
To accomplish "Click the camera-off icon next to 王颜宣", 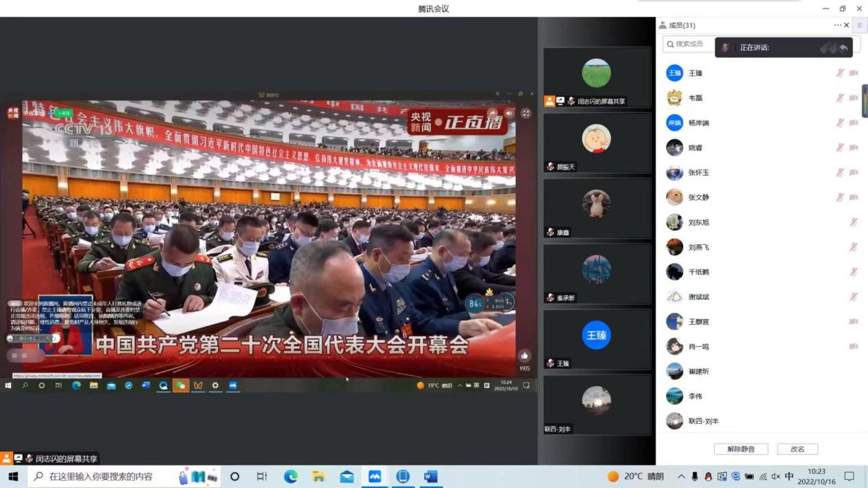I will click(854, 322).
